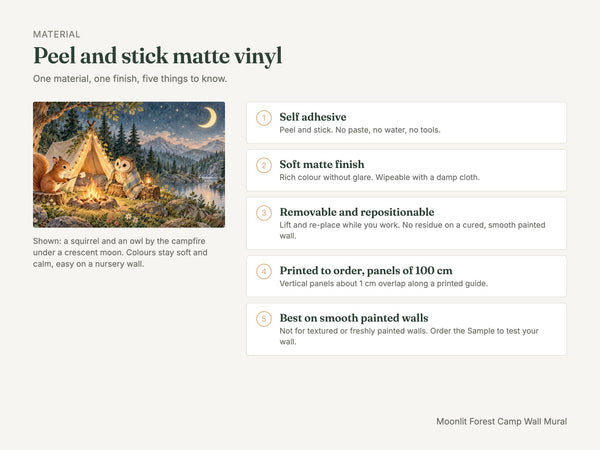Click the number 4 circle icon
This screenshot has width=600, height=450.
tap(264, 271)
